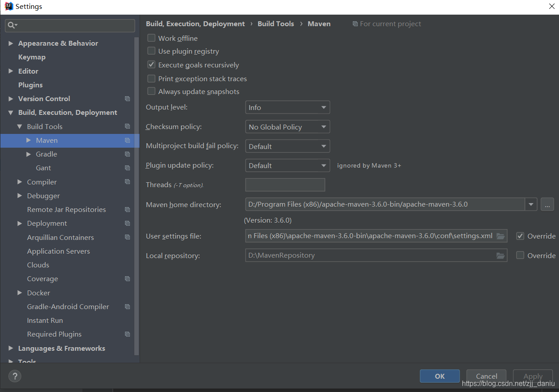
Task: Expand the Compiler tree node
Action: tap(20, 182)
